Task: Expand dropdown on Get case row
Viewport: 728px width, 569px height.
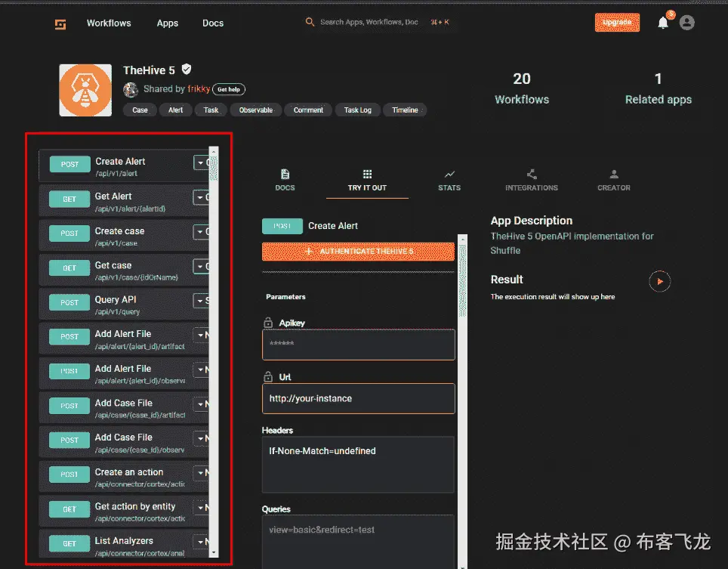Action: pyautogui.click(x=201, y=266)
